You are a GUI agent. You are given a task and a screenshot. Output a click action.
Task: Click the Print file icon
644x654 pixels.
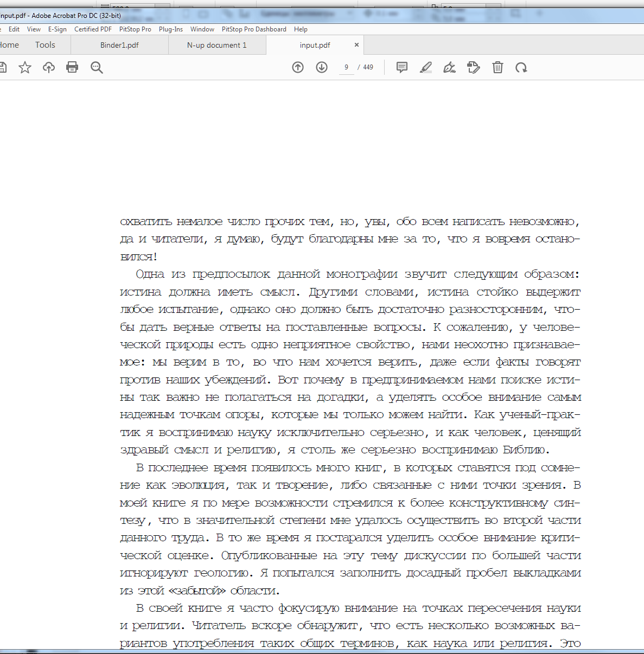click(72, 67)
